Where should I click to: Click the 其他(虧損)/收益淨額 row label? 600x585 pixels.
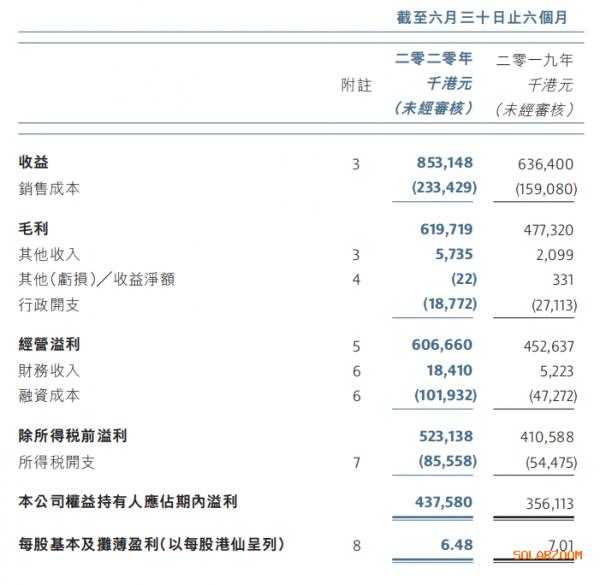pyautogui.click(x=96, y=279)
